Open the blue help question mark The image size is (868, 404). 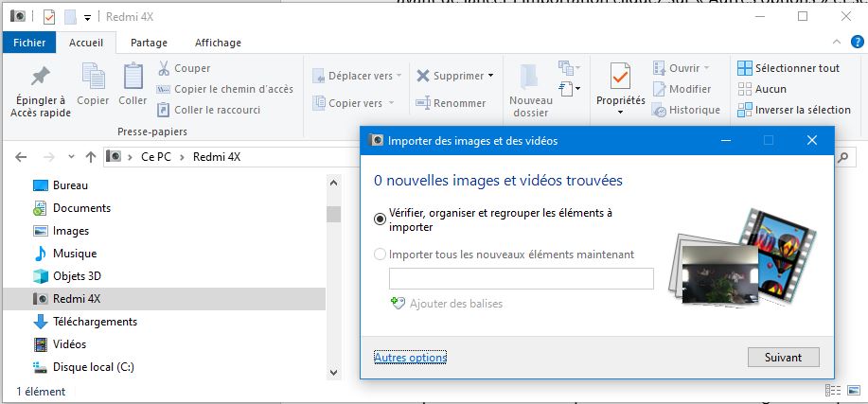point(857,42)
